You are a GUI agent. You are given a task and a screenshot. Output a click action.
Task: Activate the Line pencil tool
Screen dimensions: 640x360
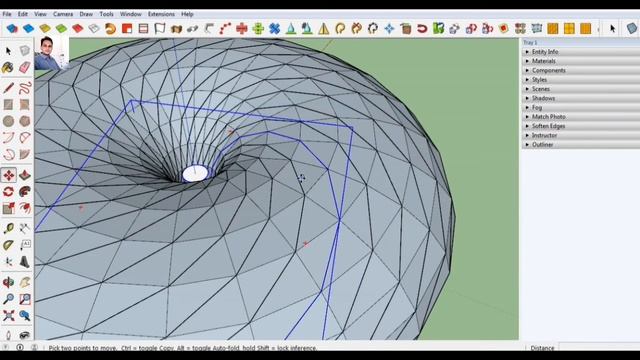coord(8,88)
